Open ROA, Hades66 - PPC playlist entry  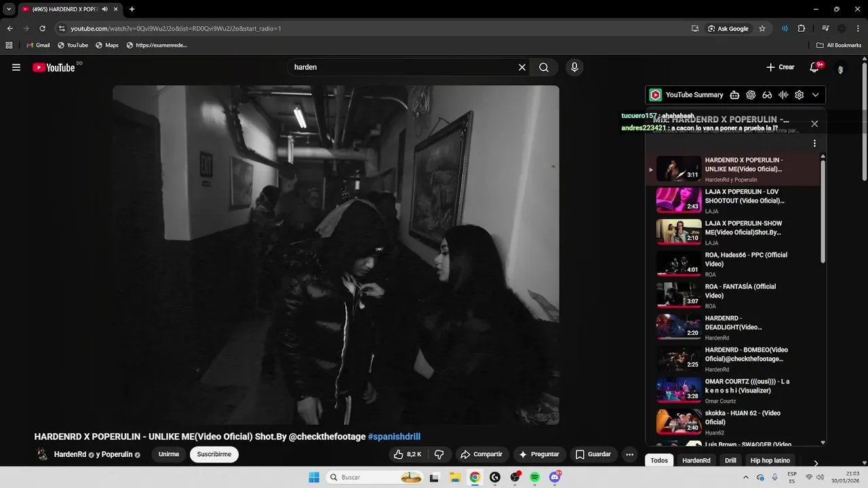click(x=734, y=264)
